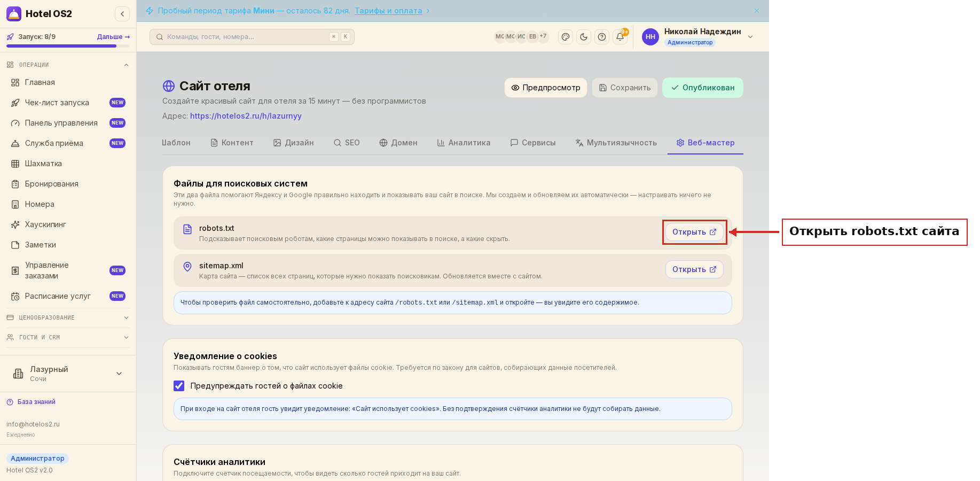Screen dimensions: 980x481
Task: Open Бронирования in the sidebar
Action: [68, 184]
